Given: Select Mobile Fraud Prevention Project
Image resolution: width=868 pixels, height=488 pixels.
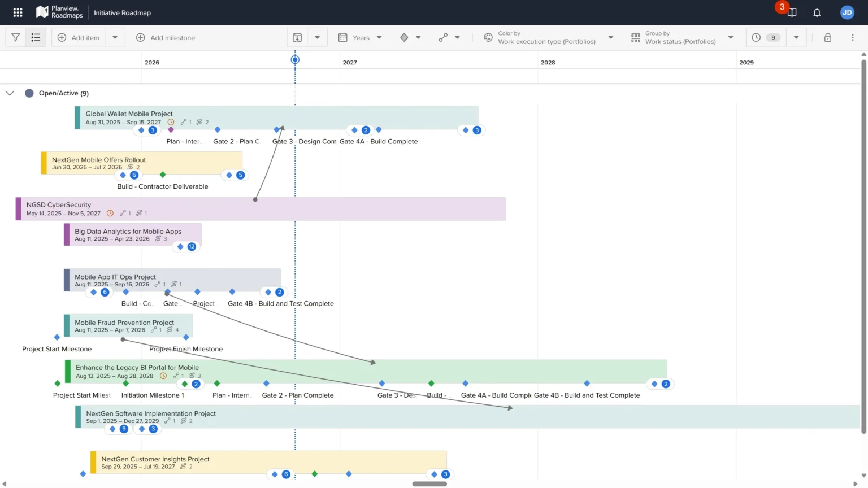Looking at the screenshot, I should point(128,325).
